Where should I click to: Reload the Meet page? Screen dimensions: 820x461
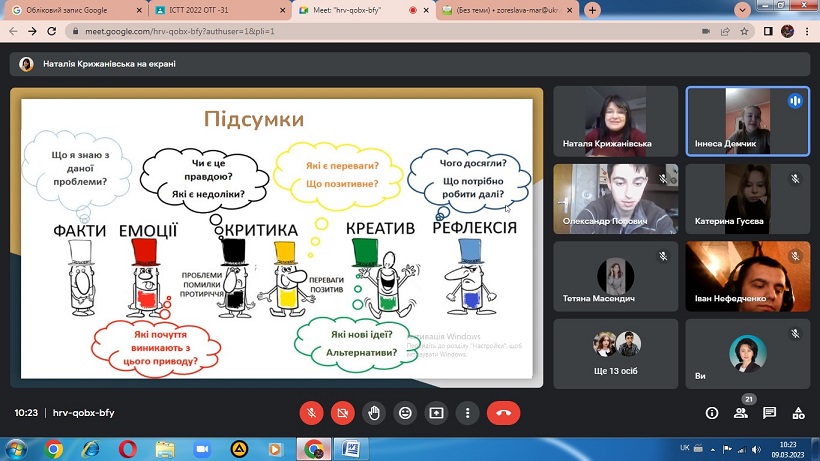point(51,31)
